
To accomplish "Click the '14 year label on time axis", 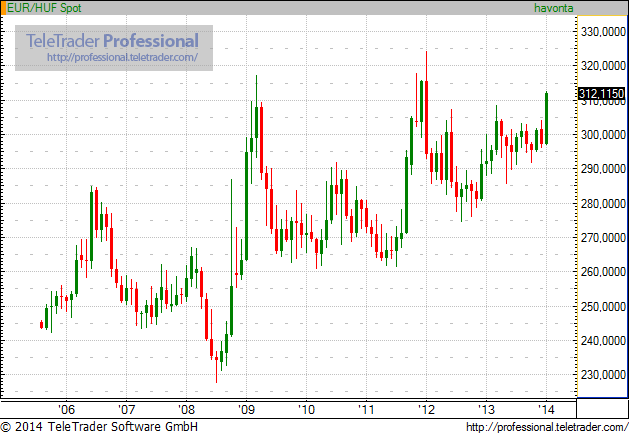I will 546,410.
